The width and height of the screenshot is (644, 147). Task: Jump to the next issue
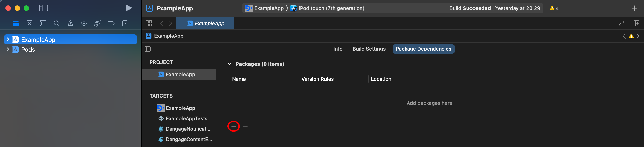click(x=638, y=36)
